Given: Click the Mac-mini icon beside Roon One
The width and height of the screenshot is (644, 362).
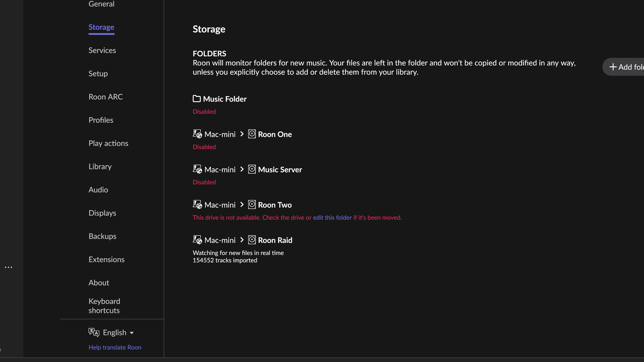Looking at the screenshot, I should pos(197,134).
